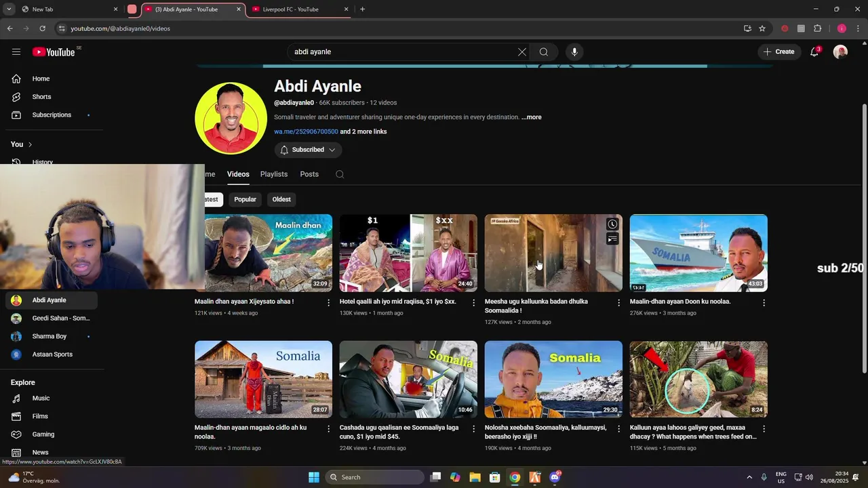868x488 pixels.
Task: Open the YouTube guide hamburger menu
Action: click(x=16, y=52)
